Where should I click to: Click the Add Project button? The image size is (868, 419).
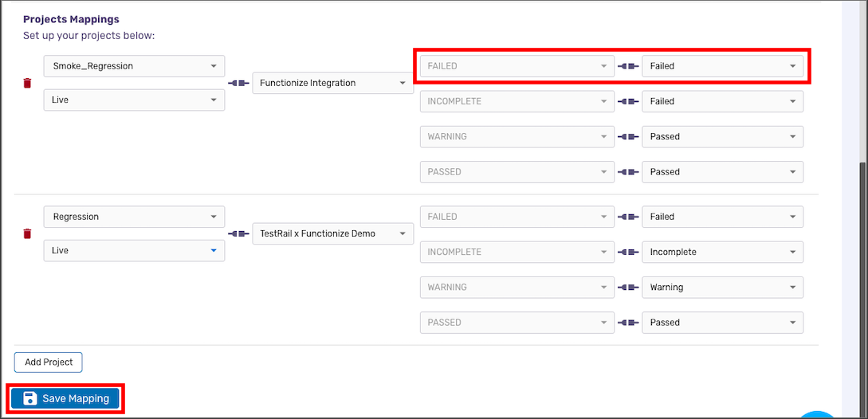click(48, 362)
